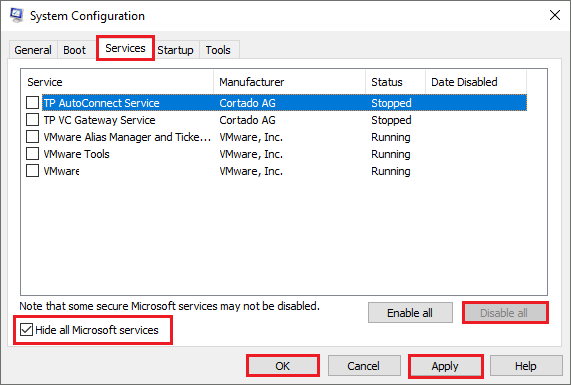
Task: Click the Enable all button
Action: [410, 313]
